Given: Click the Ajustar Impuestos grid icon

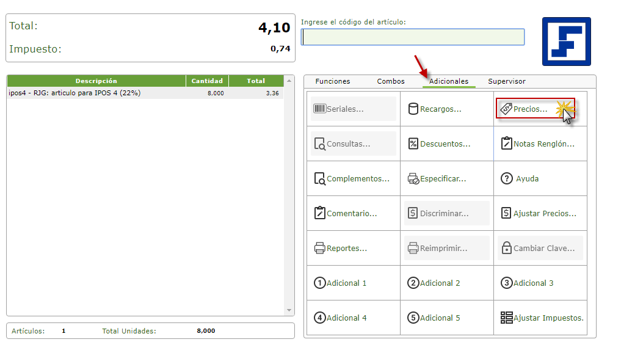Looking at the screenshot, I should (507, 318).
